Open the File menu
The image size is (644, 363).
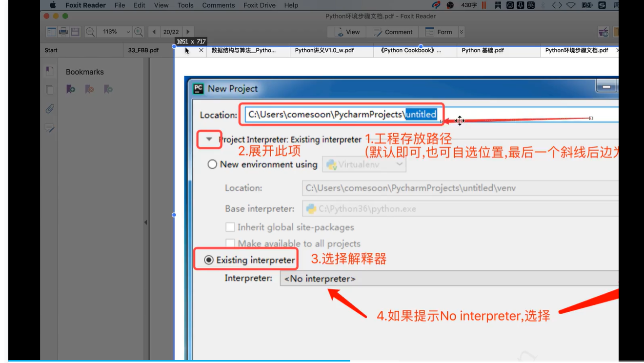pos(120,5)
